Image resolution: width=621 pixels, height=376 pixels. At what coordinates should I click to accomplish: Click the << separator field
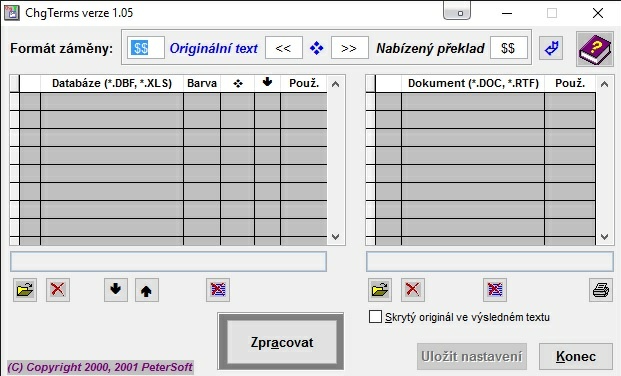click(x=284, y=48)
